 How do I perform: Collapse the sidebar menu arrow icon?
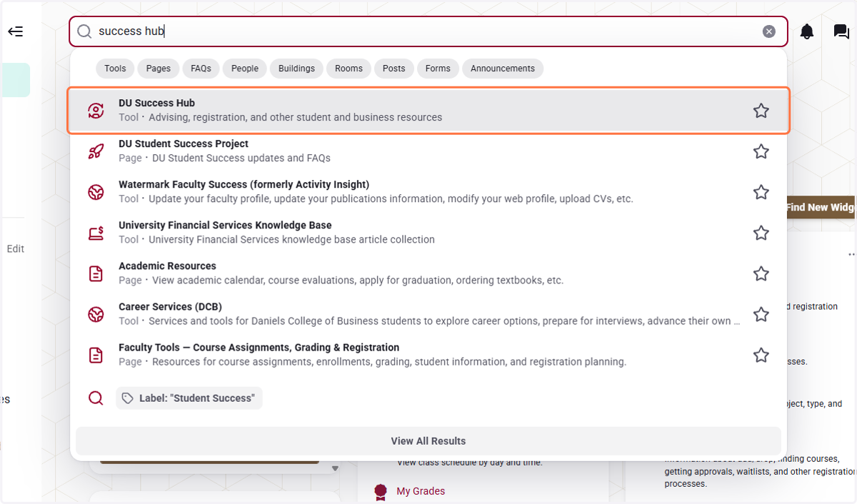coord(15,31)
